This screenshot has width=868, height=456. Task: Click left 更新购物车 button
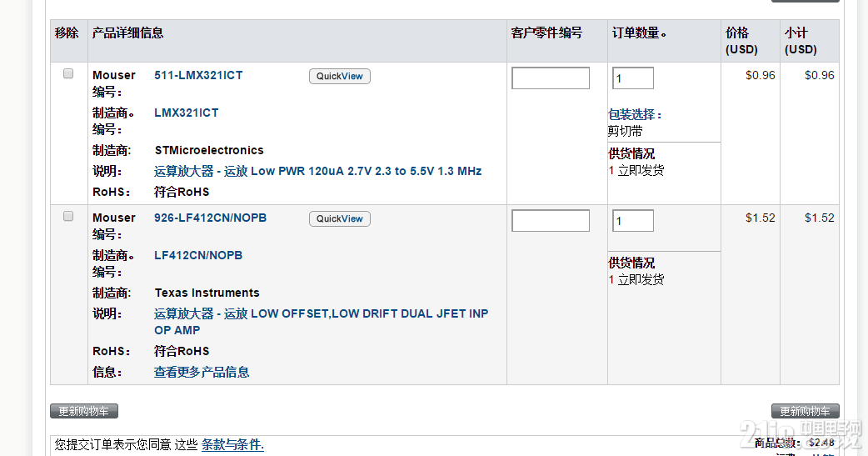[84, 411]
